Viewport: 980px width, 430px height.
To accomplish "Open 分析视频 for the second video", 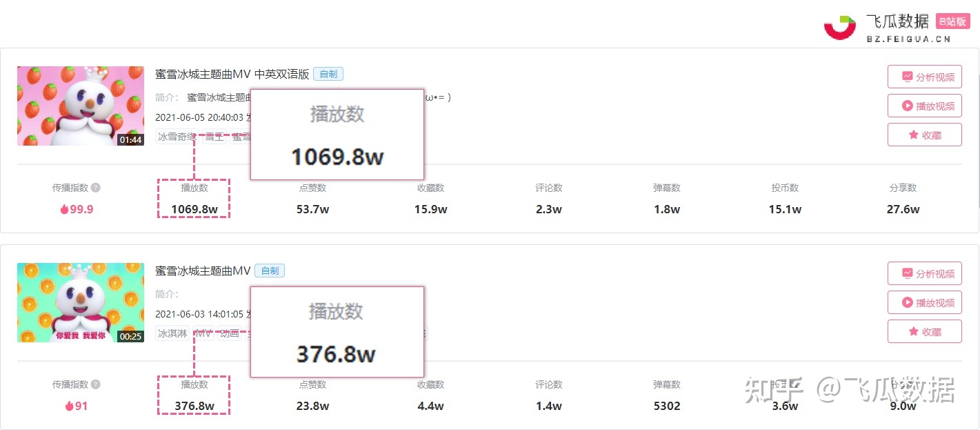I will (924, 274).
